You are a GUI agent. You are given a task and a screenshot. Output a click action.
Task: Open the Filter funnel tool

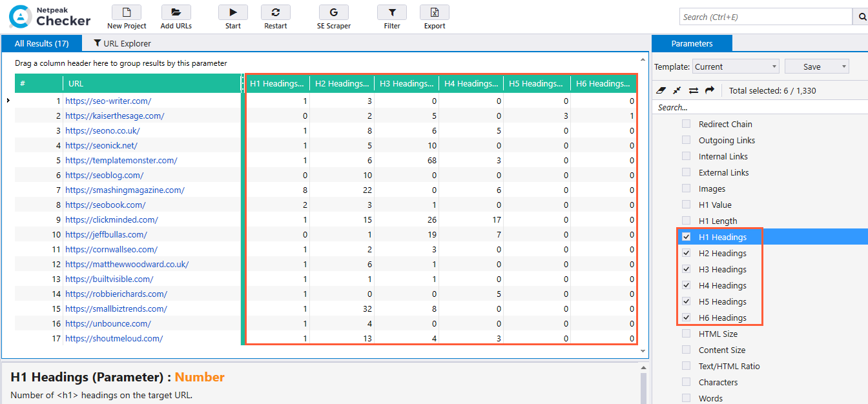click(x=392, y=12)
